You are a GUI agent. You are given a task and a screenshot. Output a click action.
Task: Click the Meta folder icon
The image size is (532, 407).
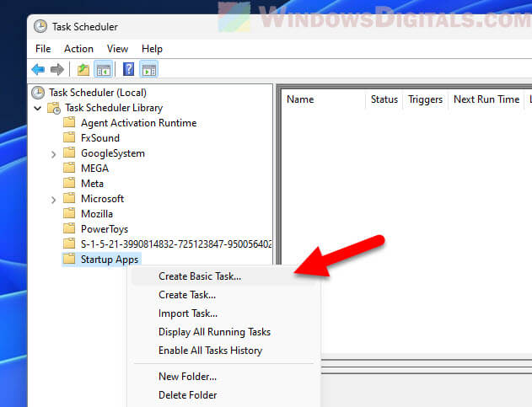click(69, 183)
